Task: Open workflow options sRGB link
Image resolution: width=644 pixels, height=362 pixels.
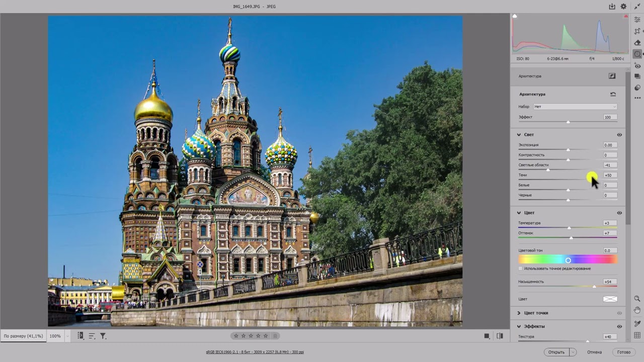Action: pyautogui.click(x=255, y=352)
